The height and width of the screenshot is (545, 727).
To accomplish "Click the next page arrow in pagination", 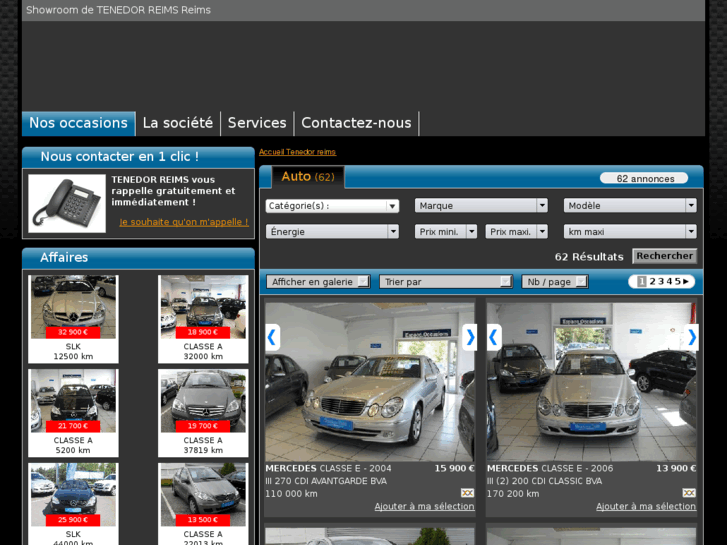I will 686,282.
